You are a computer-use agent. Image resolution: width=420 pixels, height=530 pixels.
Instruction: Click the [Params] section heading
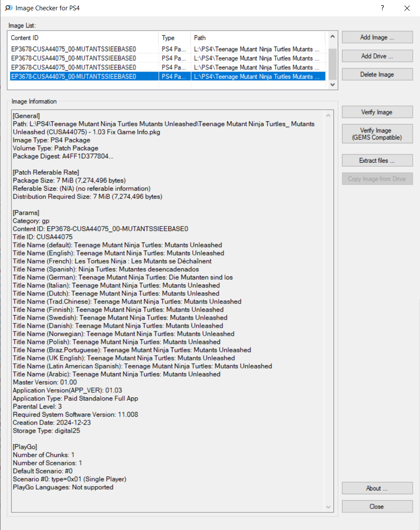26,213
